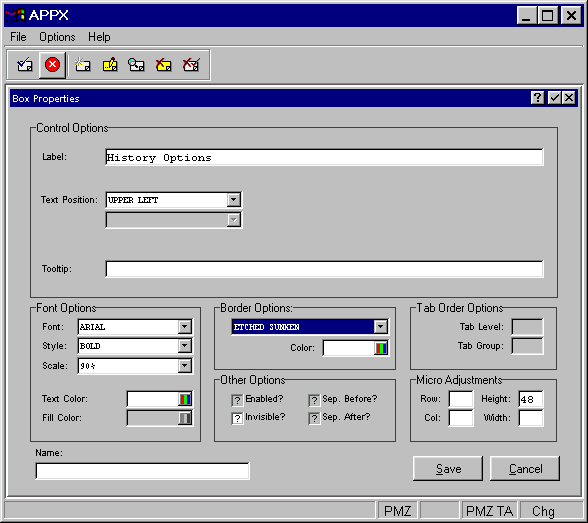Maximize the APPX window
588x523 pixels.
pyautogui.click(x=548, y=16)
